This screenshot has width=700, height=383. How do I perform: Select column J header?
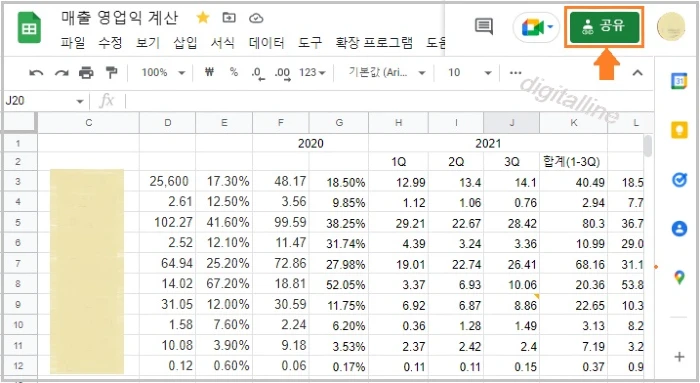click(512, 123)
